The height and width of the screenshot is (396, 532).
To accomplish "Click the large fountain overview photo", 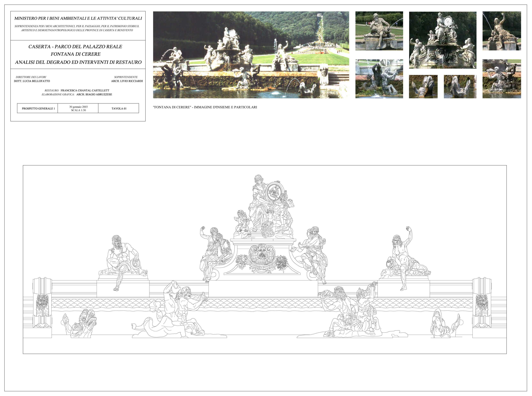I will click(251, 55).
